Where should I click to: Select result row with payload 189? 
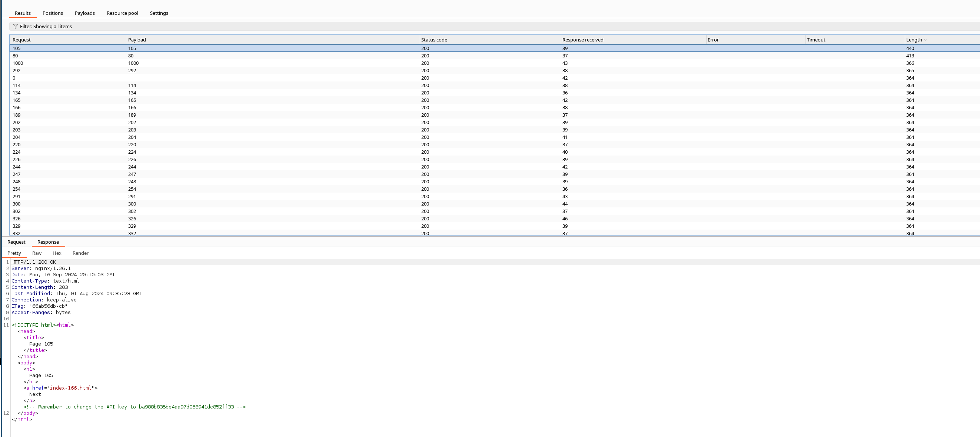[x=495, y=115]
